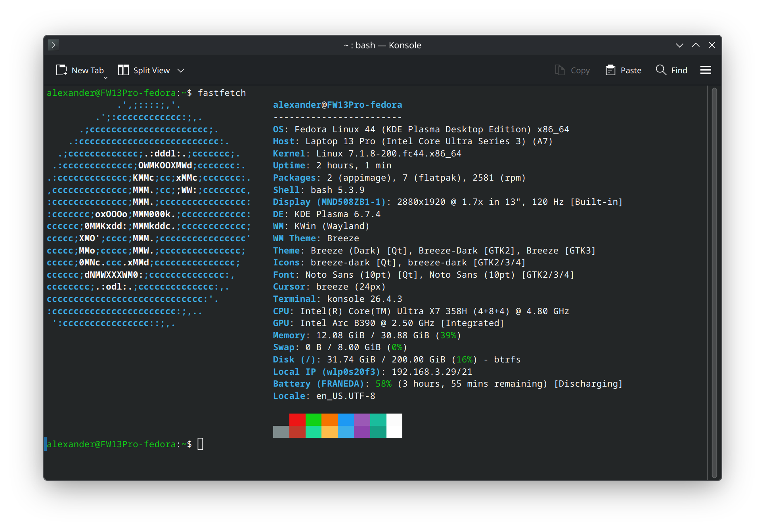Open a New Tab in Konsole

[80, 70]
